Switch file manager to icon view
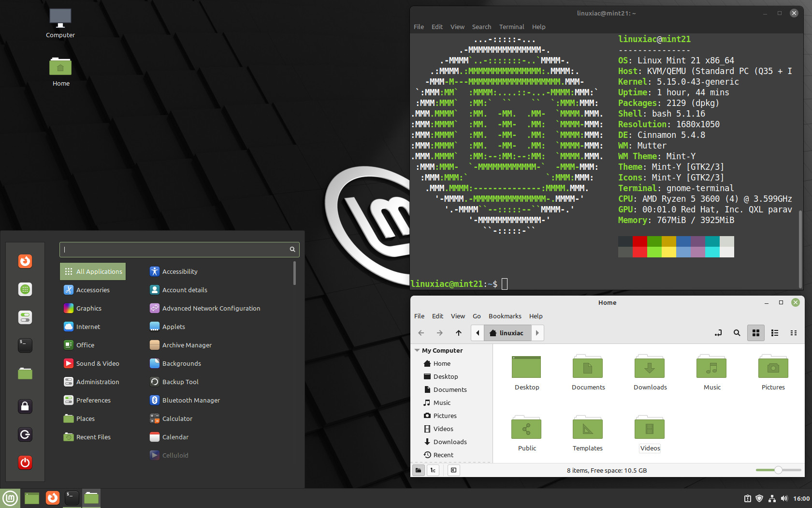This screenshot has width=812, height=508. point(756,333)
